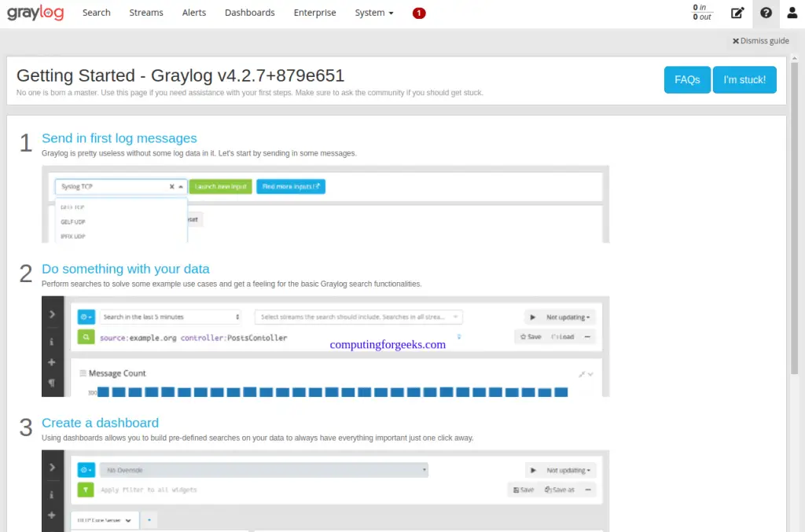Open the user profile icon

coord(792,13)
